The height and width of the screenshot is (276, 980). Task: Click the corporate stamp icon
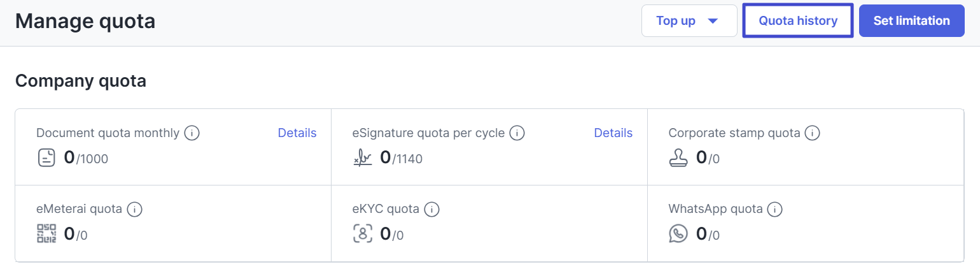(678, 157)
